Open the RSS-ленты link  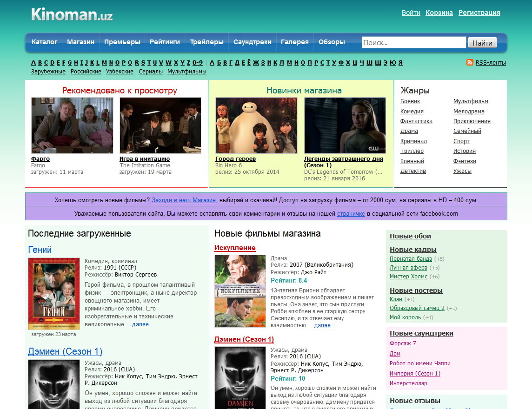(x=491, y=63)
